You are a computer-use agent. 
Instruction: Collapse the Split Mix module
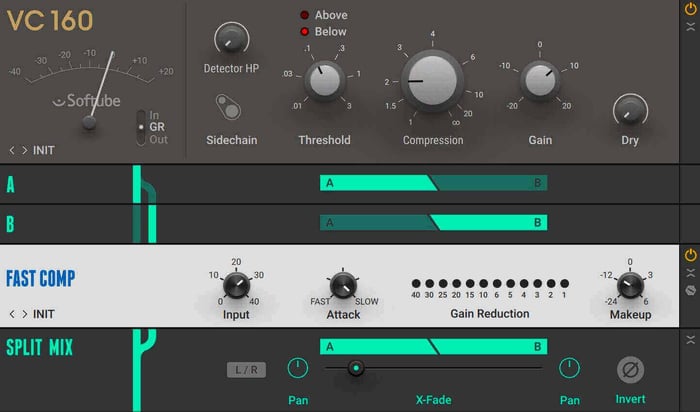[x=690, y=340]
